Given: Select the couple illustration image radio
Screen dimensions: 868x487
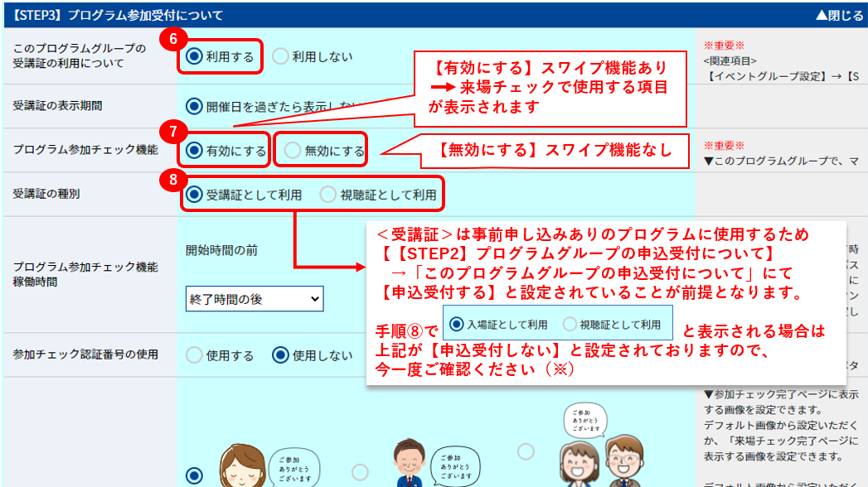Looking at the screenshot, I should (x=526, y=451).
